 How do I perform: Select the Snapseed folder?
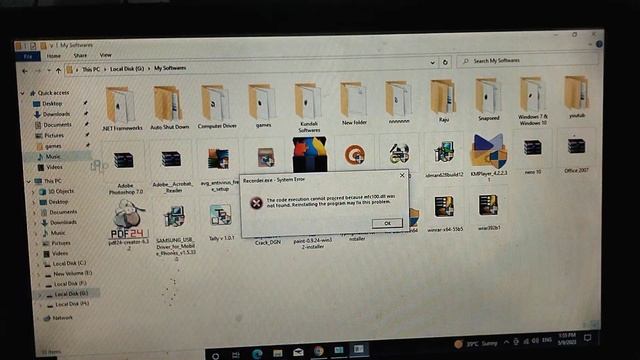pos(488,100)
